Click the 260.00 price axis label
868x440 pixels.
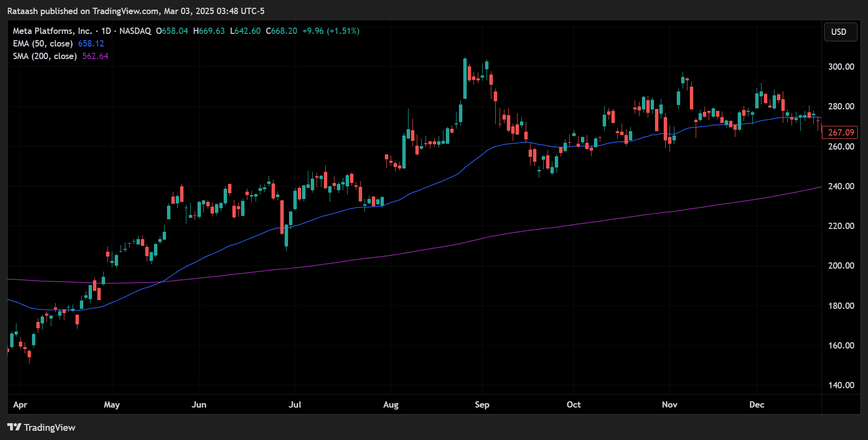click(x=841, y=147)
